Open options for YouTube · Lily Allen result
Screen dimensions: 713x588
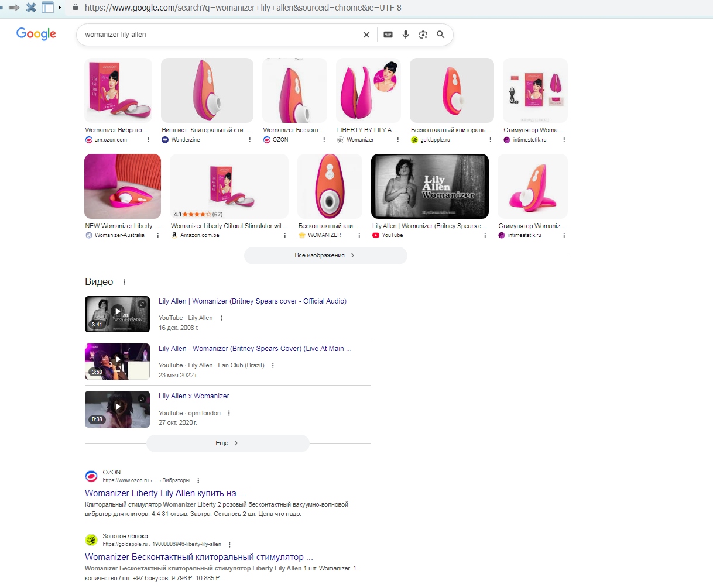221,318
